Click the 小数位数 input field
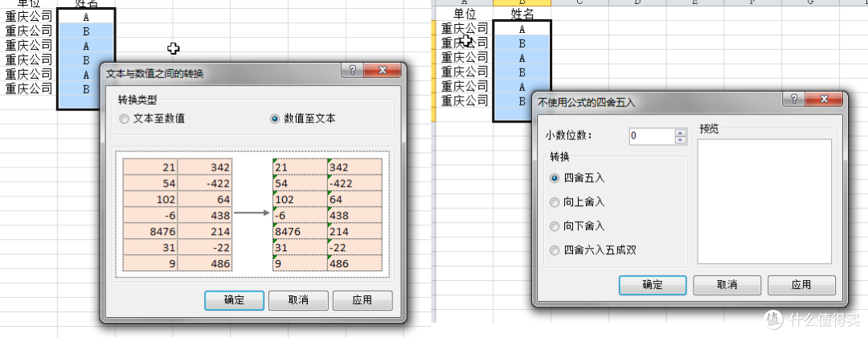Viewport: 868px width, 338px height. coord(652,136)
